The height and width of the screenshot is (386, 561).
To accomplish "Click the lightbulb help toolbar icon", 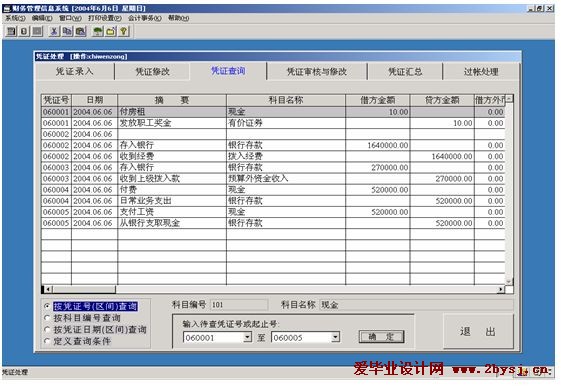I will 123,31.
